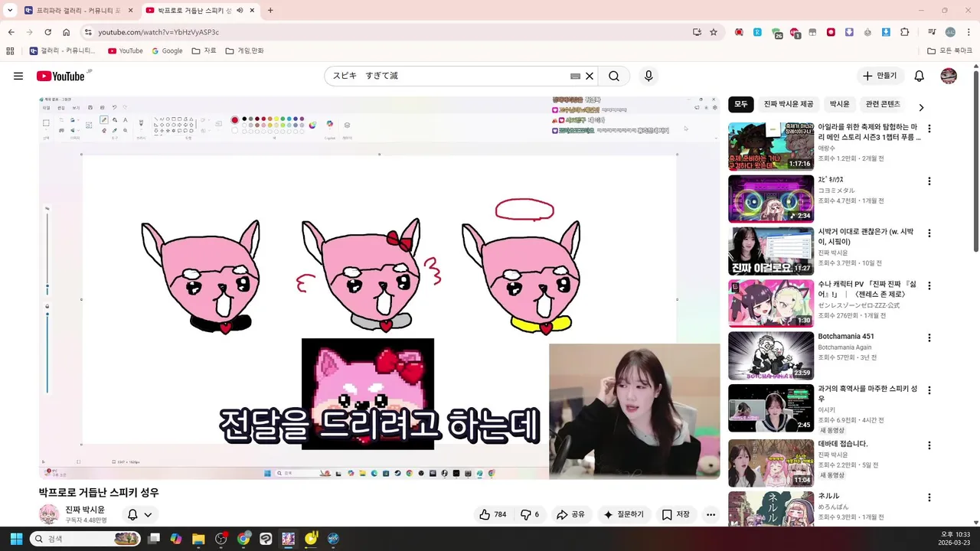The width and height of the screenshot is (980, 551).
Task: Click the 질문하기 ask button
Action: click(624, 514)
